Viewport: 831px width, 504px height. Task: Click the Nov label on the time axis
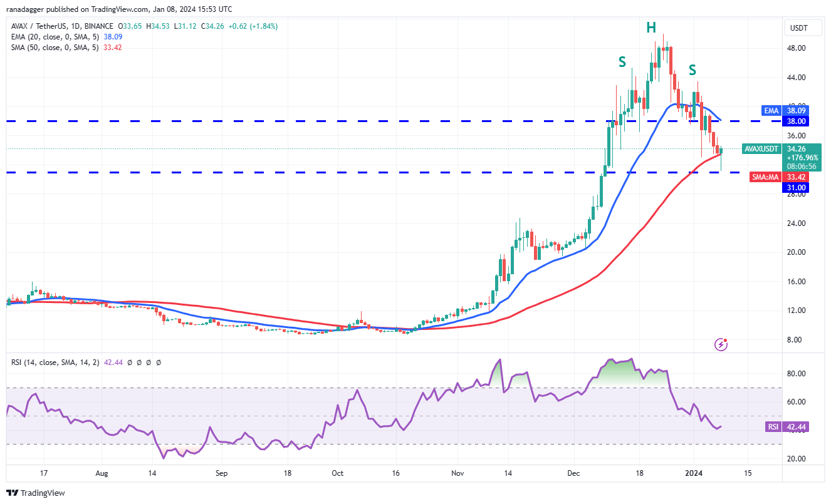(457, 473)
